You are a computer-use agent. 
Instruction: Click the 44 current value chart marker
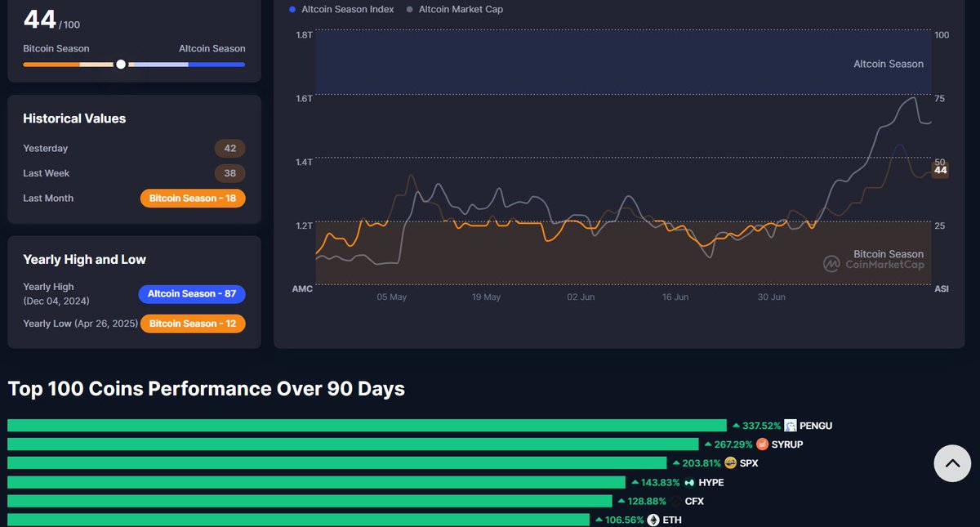point(941,170)
